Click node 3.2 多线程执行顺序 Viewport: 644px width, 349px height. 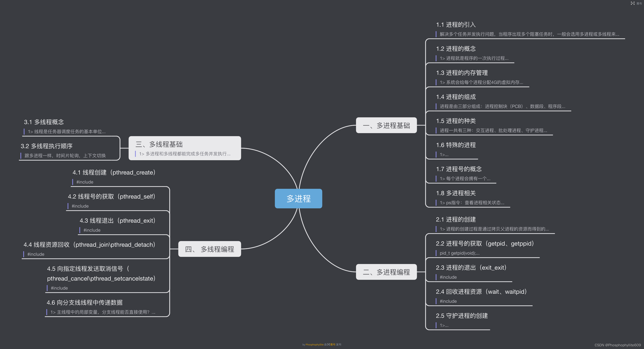tap(47, 146)
